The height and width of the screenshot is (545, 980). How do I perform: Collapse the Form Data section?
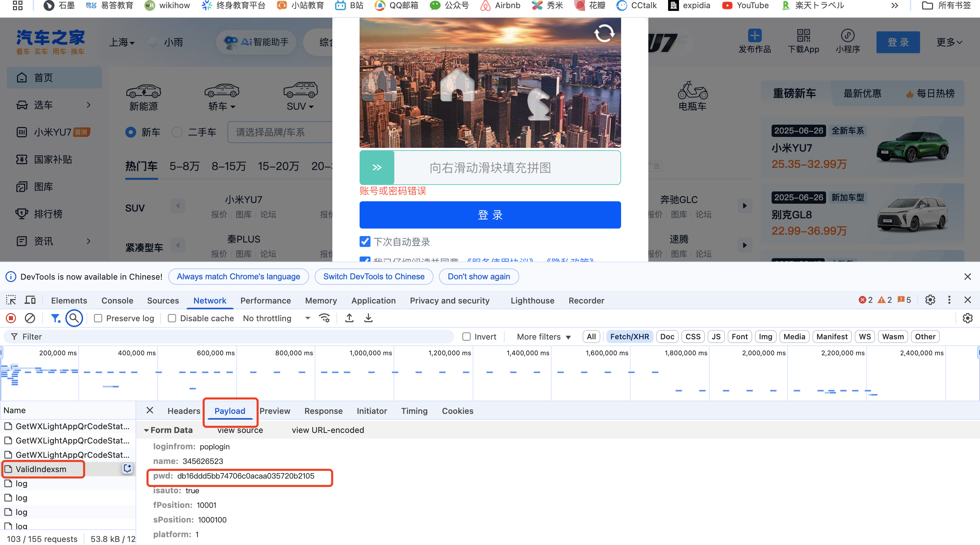146,430
